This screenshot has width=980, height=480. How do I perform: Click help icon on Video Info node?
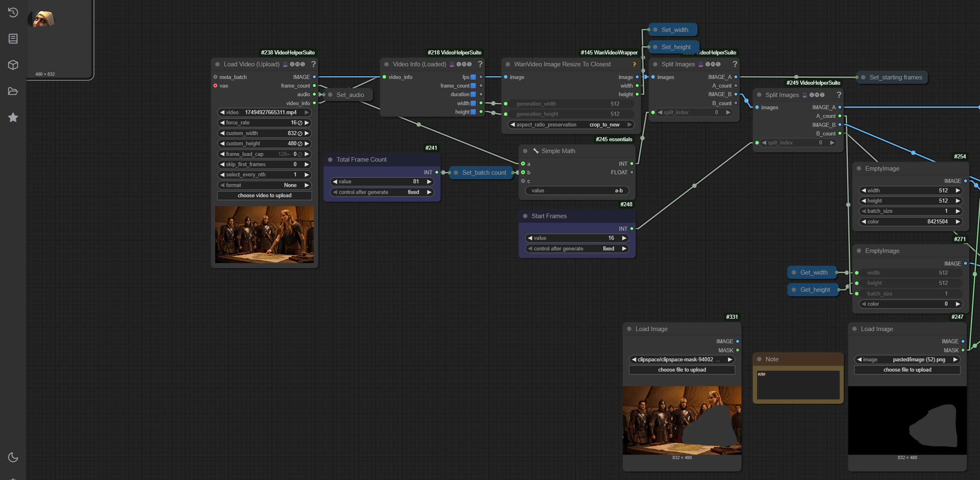tap(480, 64)
